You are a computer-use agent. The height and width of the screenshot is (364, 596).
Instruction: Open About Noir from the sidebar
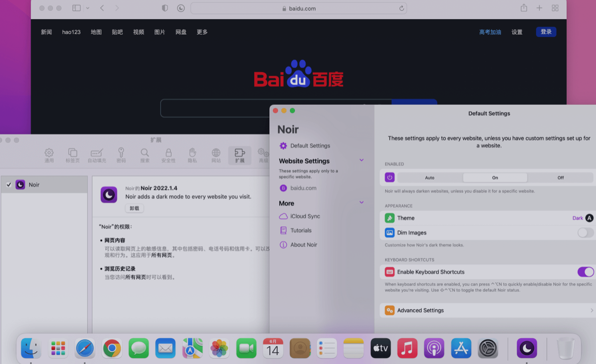(x=304, y=244)
